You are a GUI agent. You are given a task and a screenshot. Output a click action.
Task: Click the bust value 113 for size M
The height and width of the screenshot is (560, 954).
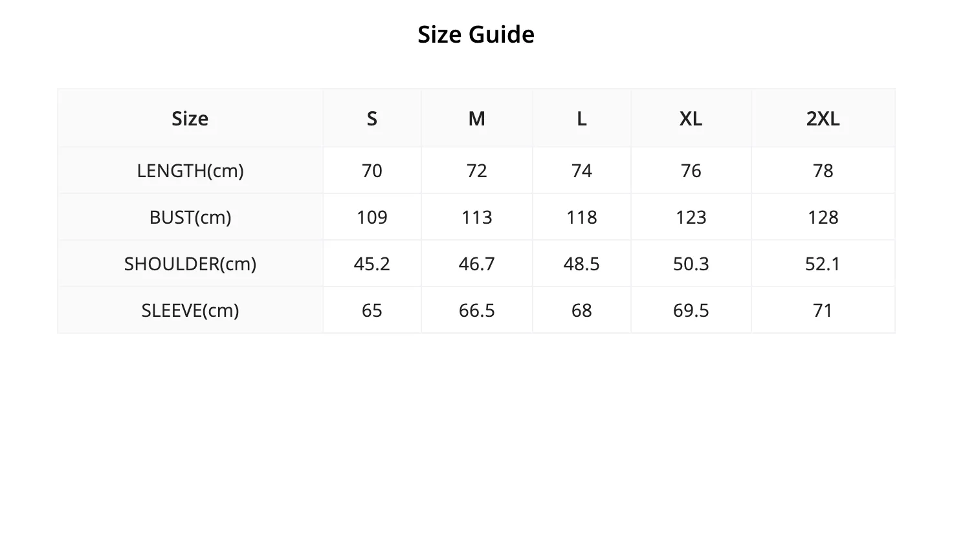click(x=477, y=217)
